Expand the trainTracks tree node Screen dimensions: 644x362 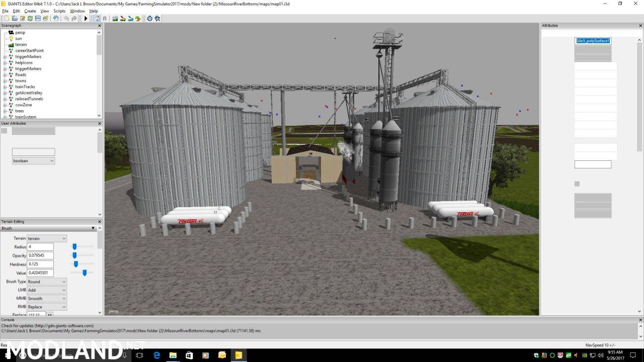click(x=5, y=87)
